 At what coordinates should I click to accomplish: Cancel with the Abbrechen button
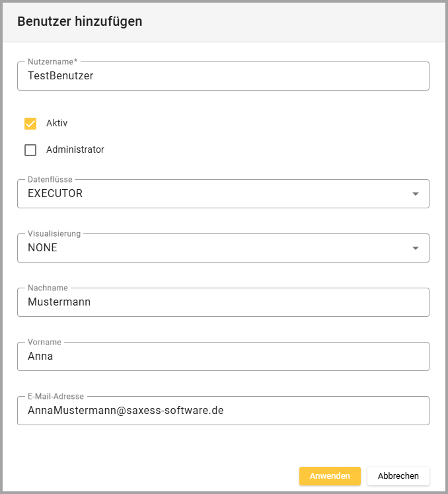click(x=398, y=476)
